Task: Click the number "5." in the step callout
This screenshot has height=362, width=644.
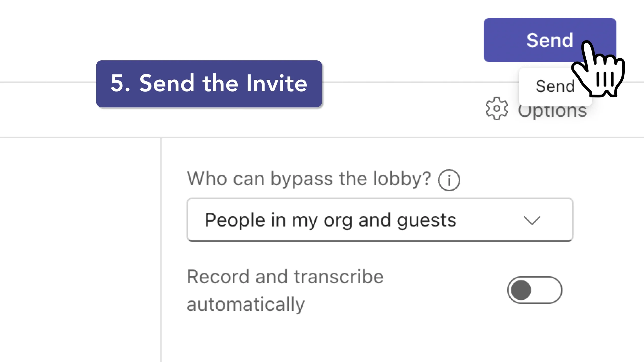Action: click(x=120, y=83)
